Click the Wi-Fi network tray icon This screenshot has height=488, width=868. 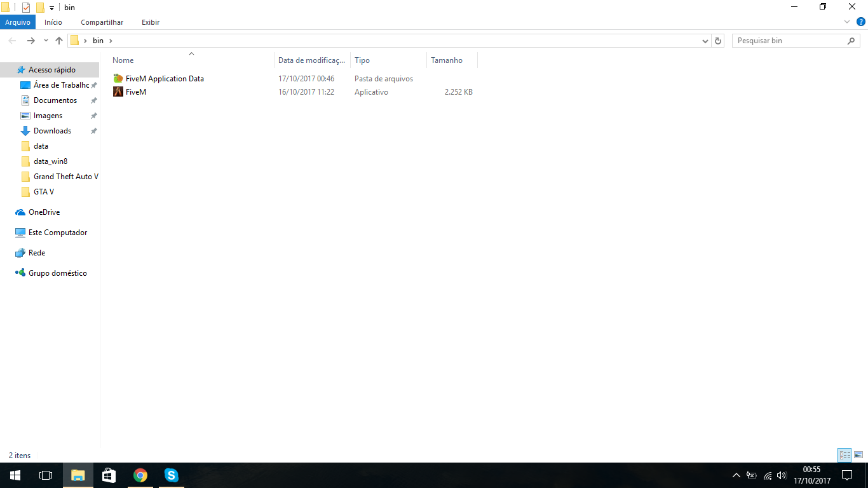767,475
